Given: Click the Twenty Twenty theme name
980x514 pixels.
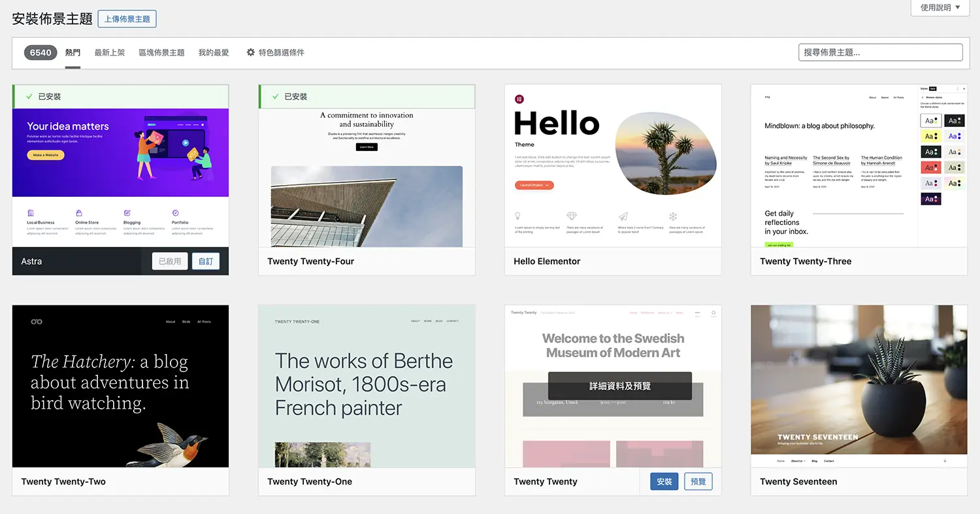Looking at the screenshot, I should pyautogui.click(x=546, y=482).
